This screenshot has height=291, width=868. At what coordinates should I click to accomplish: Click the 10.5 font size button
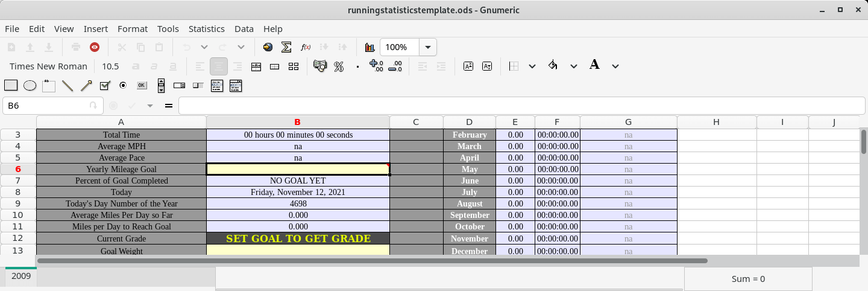pos(110,66)
